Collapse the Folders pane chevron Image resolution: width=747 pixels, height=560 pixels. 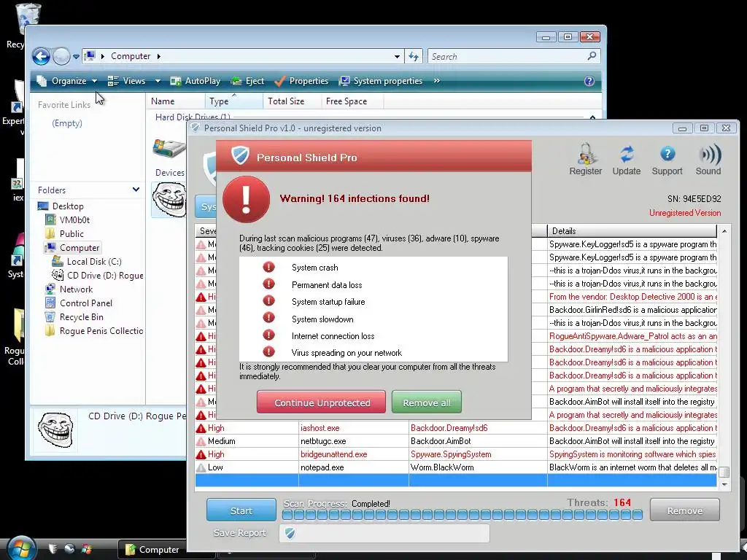[x=136, y=190]
